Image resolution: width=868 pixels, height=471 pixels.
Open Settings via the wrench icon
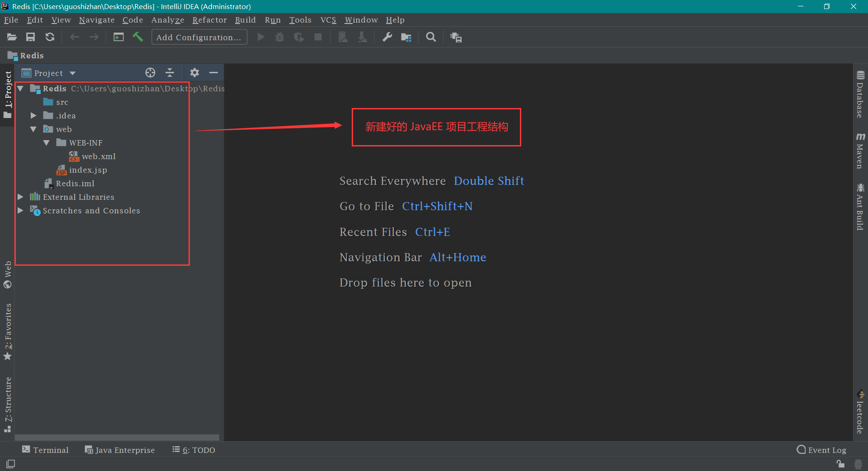point(387,37)
